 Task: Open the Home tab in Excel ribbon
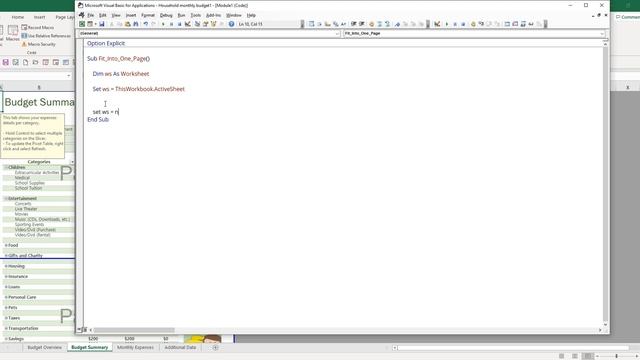(18, 17)
